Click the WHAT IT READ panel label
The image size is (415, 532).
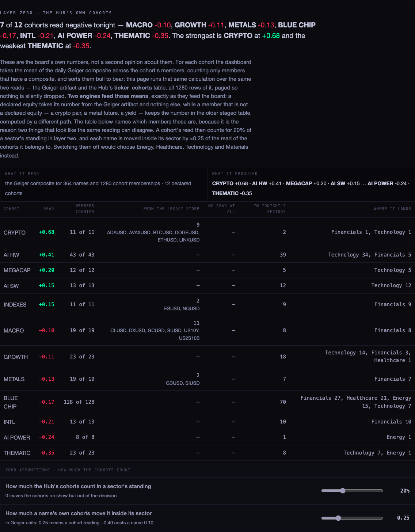22,174
